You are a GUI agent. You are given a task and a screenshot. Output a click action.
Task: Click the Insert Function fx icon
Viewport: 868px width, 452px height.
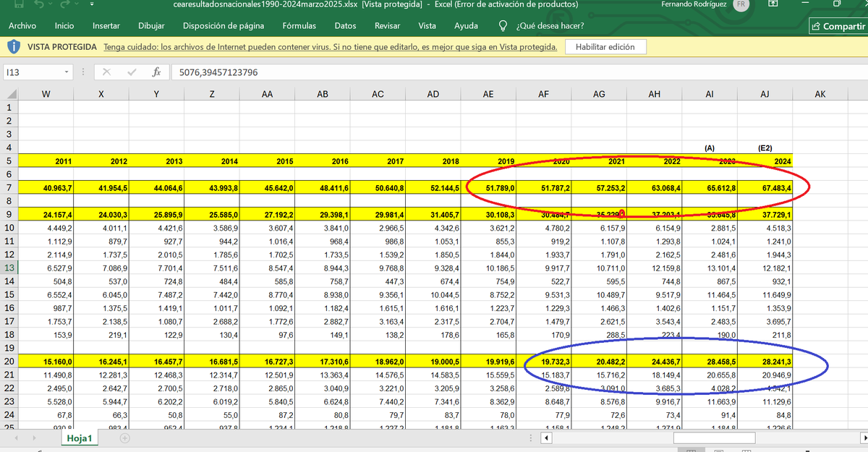[x=156, y=72]
